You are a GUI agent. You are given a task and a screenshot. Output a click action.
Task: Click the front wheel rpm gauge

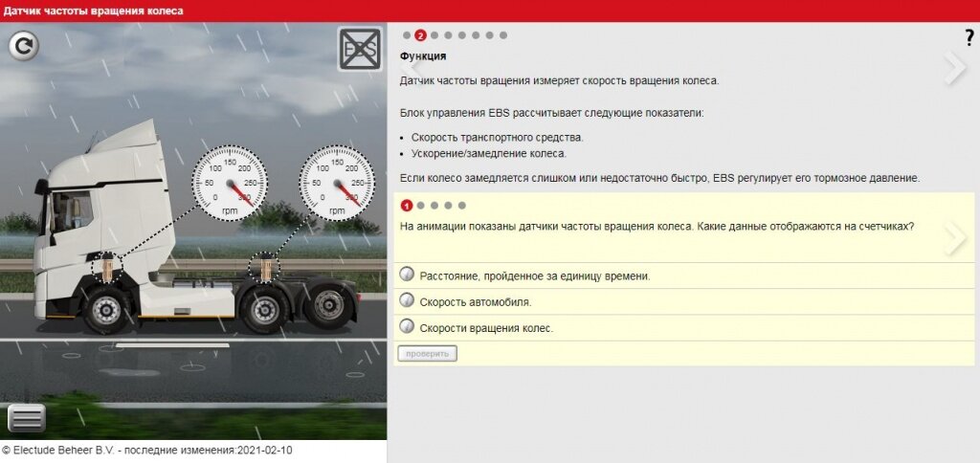click(x=230, y=183)
